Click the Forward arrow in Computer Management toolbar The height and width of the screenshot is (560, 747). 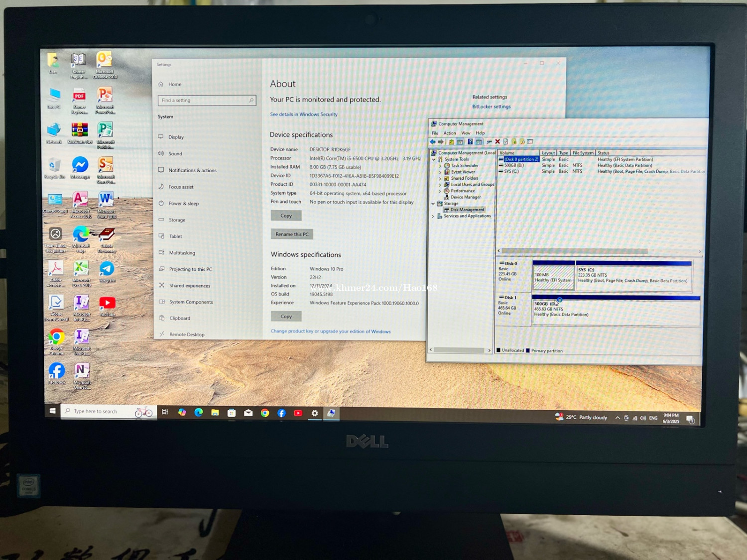tap(441, 142)
